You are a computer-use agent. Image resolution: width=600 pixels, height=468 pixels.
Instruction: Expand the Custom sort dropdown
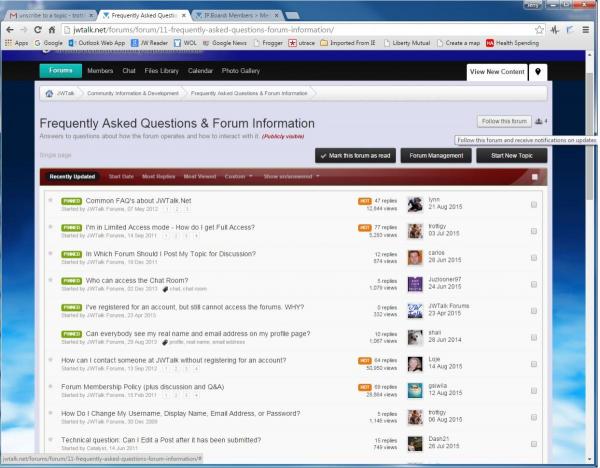(238, 176)
